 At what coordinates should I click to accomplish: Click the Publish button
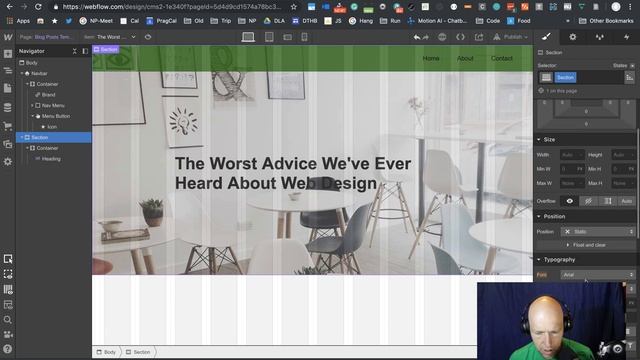[510, 37]
